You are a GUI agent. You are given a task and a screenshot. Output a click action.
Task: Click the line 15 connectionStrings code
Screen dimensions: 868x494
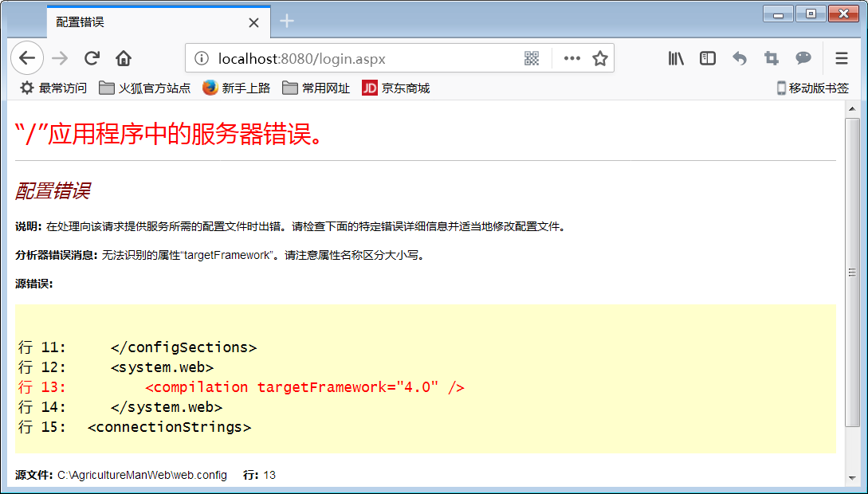pos(170,427)
